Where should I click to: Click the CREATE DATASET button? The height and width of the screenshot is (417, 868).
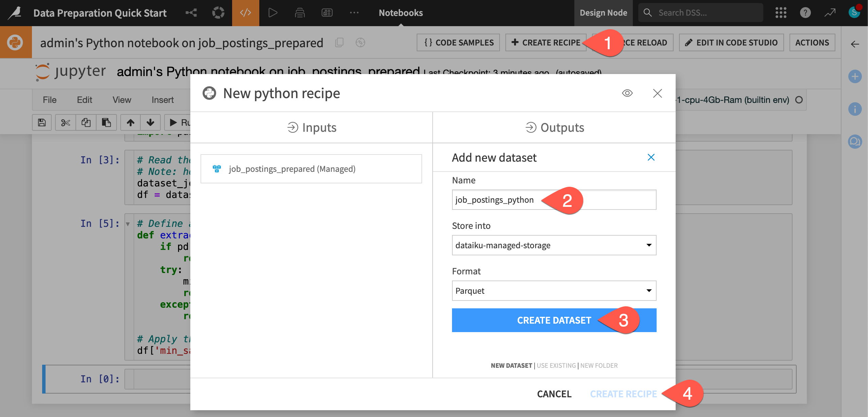point(554,320)
